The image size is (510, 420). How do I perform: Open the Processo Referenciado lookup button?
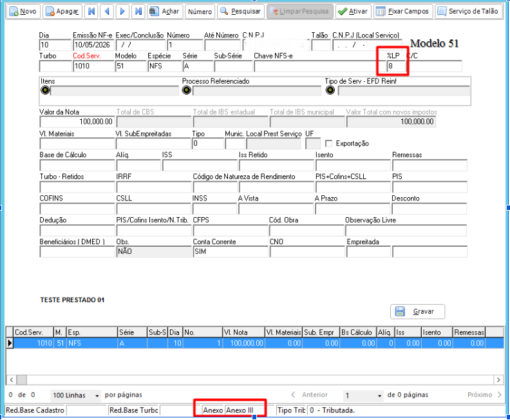(187, 90)
